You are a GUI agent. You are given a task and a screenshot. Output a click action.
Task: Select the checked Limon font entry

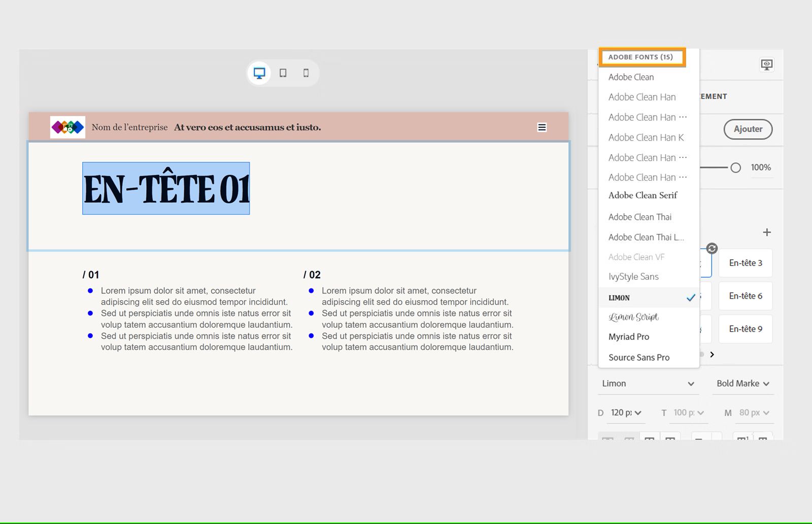click(649, 298)
